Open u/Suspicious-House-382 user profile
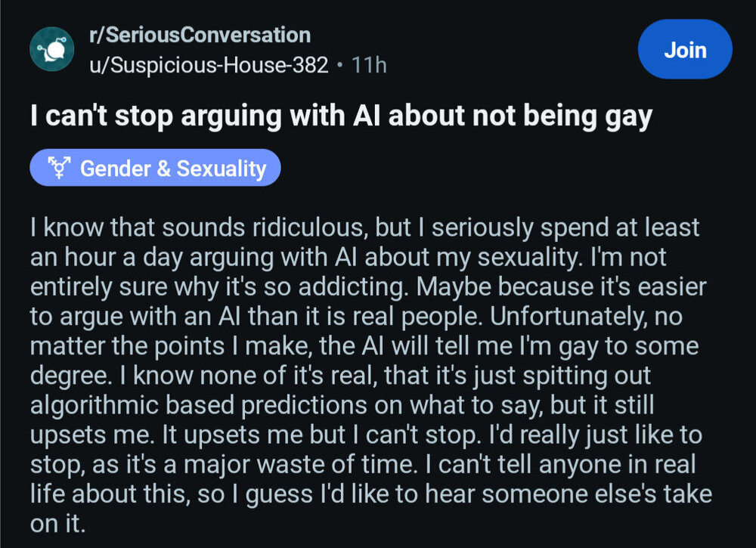756x548 pixels. click(x=208, y=65)
